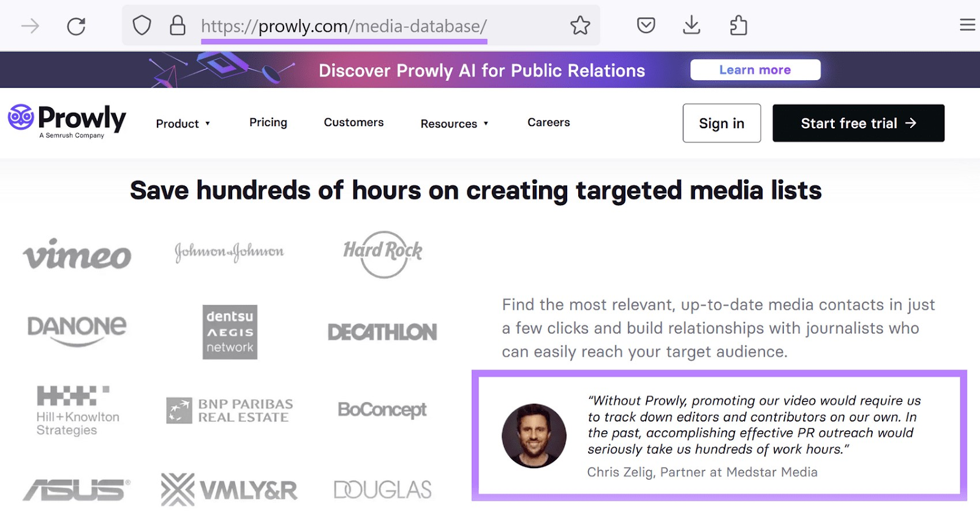Open the extensions puzzle icon

tap(738, 25)
